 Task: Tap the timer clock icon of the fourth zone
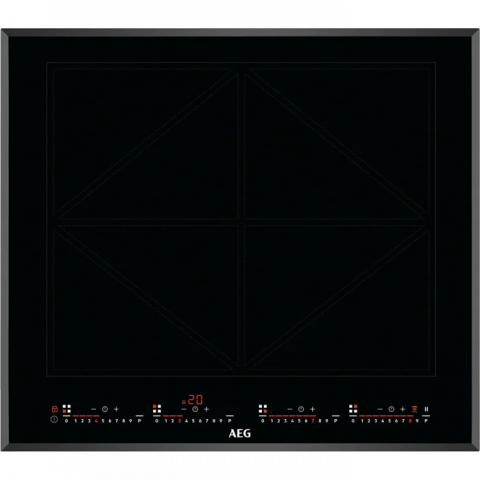tap(391, 409)
